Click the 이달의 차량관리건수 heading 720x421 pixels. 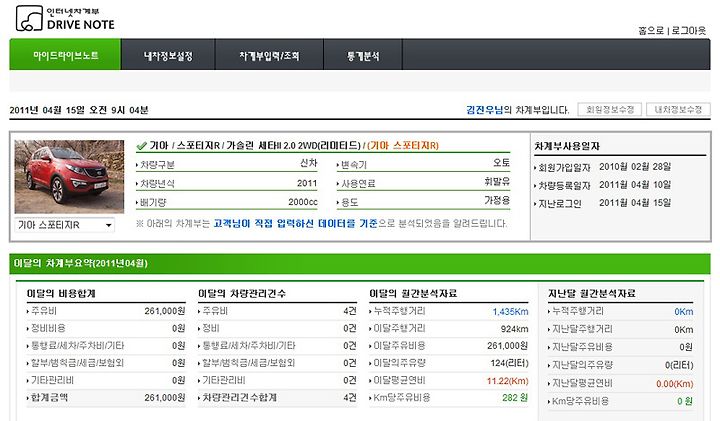click(x=242, y=293)
